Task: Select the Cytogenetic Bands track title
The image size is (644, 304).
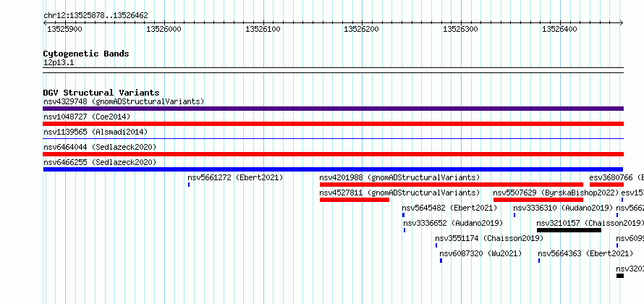Action: tap(86, 54)
